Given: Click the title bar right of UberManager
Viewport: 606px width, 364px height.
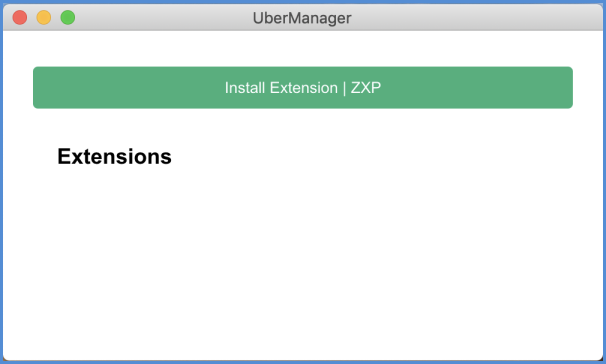Looking at the screenshot, I should 475,18.
